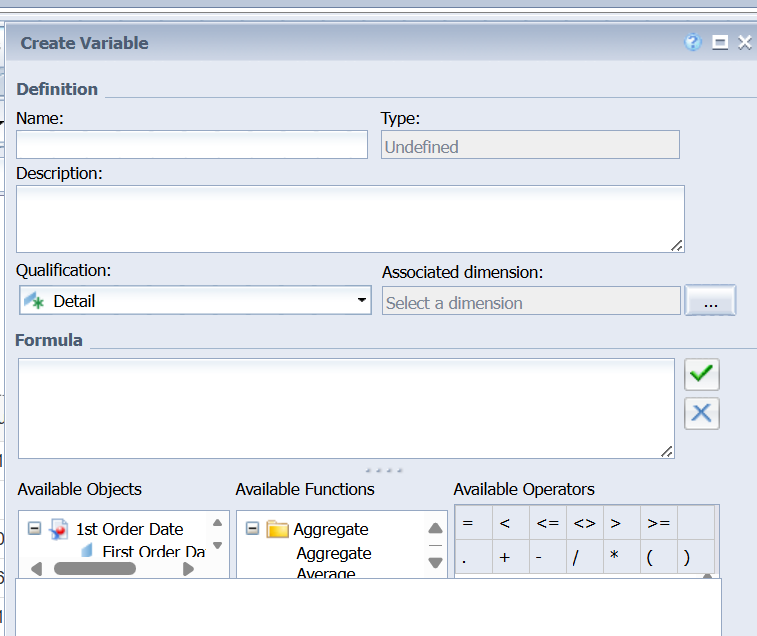
Task: Click the green checkmark validate formula icon
Action: point(702,374)
